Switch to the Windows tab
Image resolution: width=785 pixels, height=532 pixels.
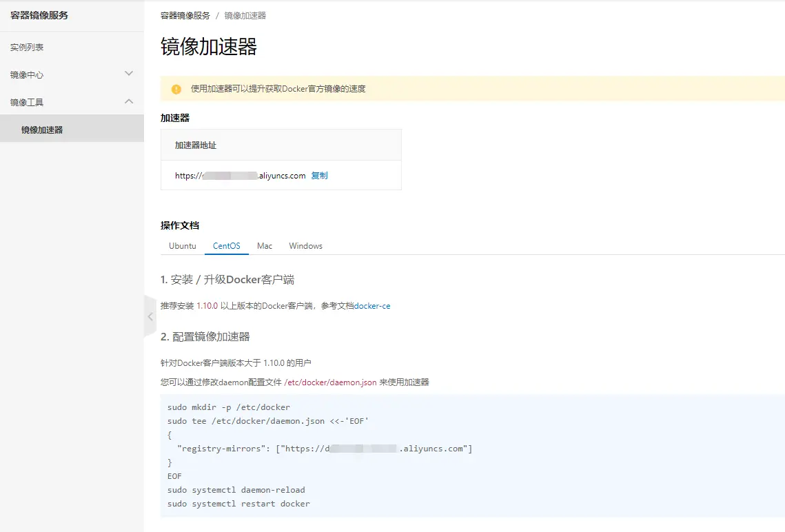[305, 246]
